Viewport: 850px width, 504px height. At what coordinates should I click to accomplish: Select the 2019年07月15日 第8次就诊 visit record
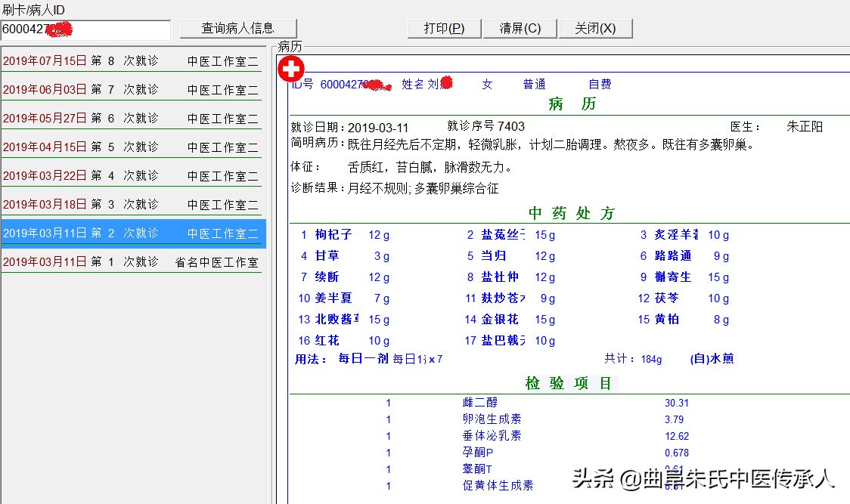pos(132,60)
